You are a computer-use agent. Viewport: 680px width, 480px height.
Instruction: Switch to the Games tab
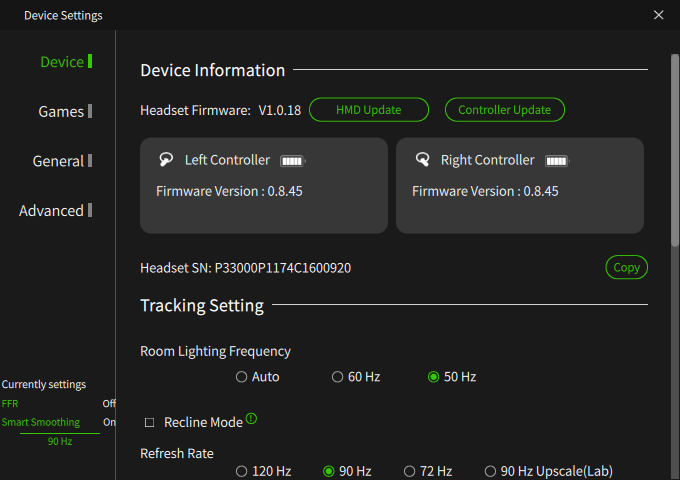click(x=61, y=111)
